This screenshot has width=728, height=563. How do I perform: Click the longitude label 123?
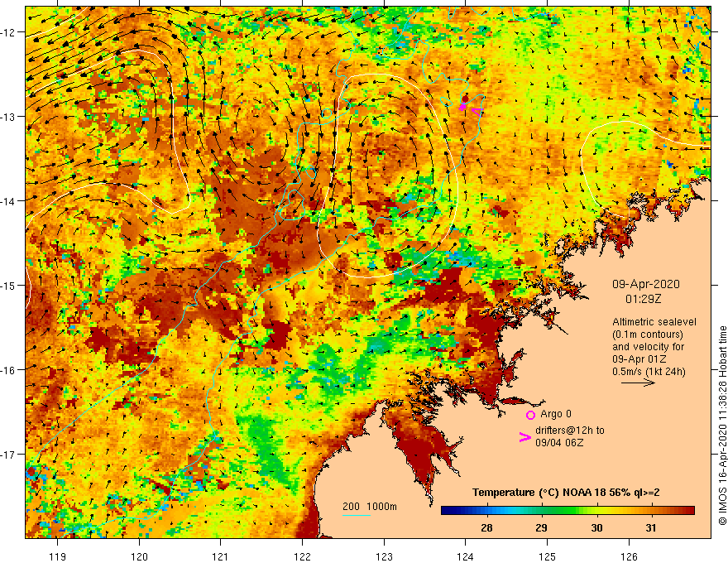[384, 556]
